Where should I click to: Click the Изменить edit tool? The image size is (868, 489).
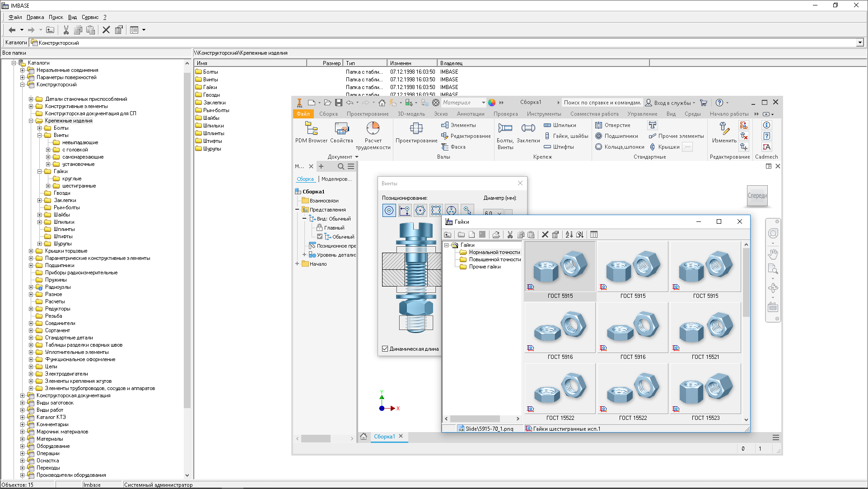(724, 132)
